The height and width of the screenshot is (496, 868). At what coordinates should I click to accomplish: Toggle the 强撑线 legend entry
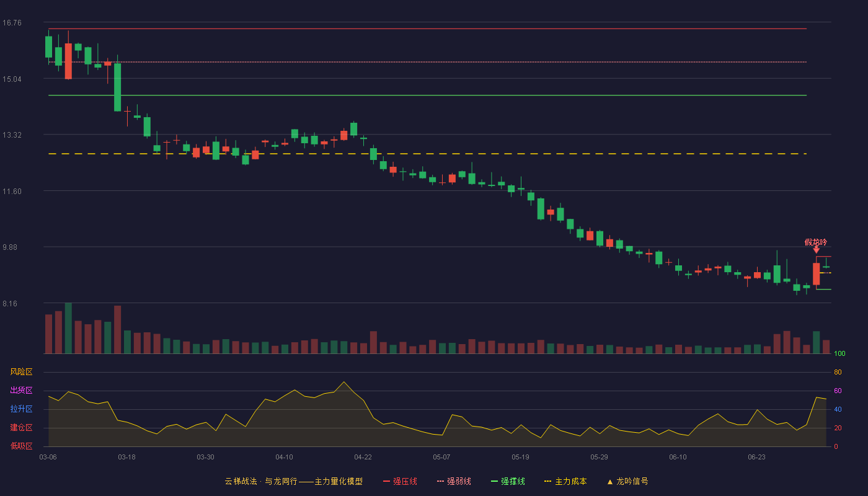[508, 481]
